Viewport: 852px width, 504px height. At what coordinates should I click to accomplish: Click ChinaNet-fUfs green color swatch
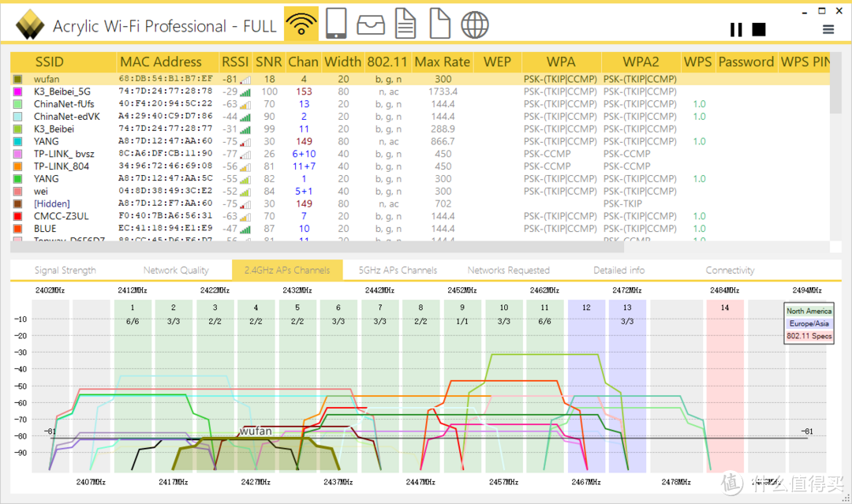tap(17, 104)
